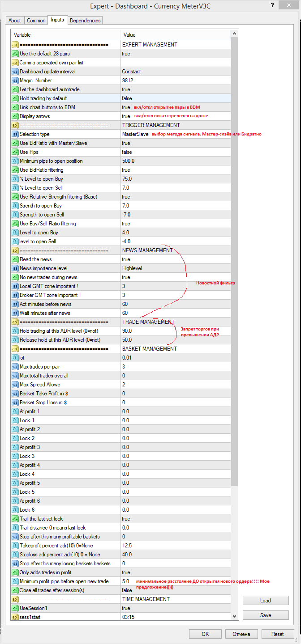Click the double icon beside 'Strenth to open Buy'
The image size is (301, 644).
point(15,206)
